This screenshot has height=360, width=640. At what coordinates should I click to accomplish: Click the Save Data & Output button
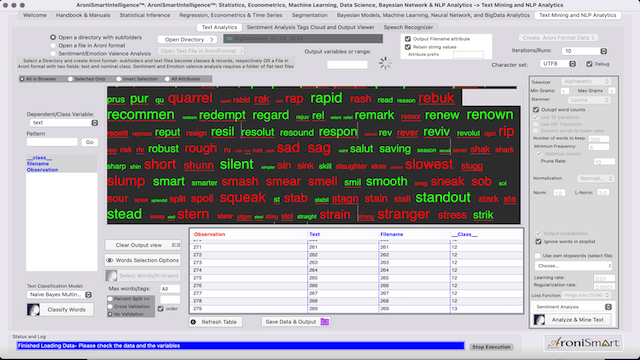pos(296,322)
